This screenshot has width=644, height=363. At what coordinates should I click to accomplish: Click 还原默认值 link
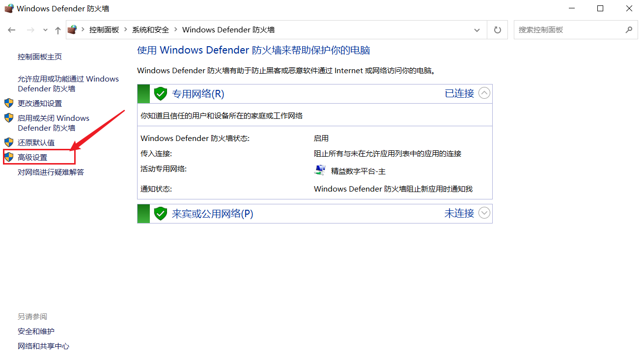36,143
